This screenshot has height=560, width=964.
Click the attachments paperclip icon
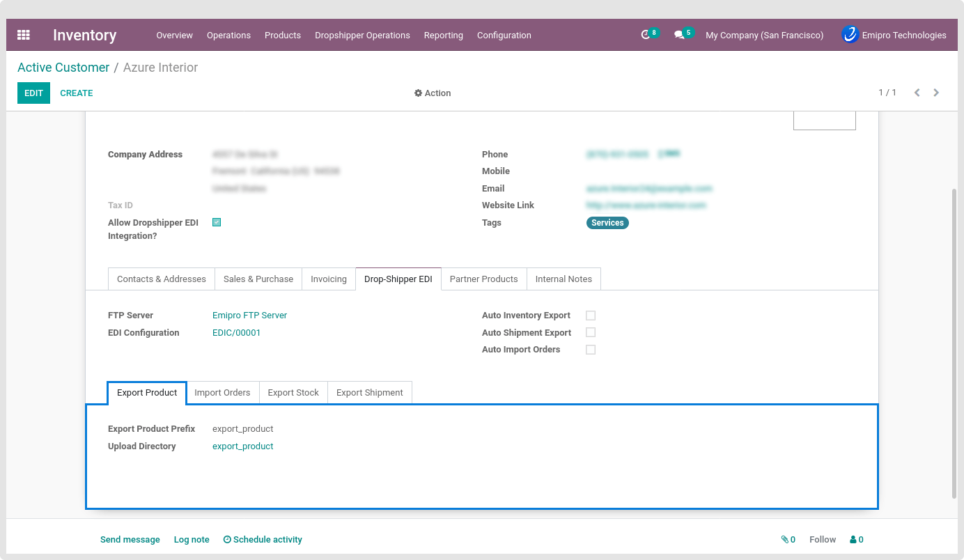[785, 539]
